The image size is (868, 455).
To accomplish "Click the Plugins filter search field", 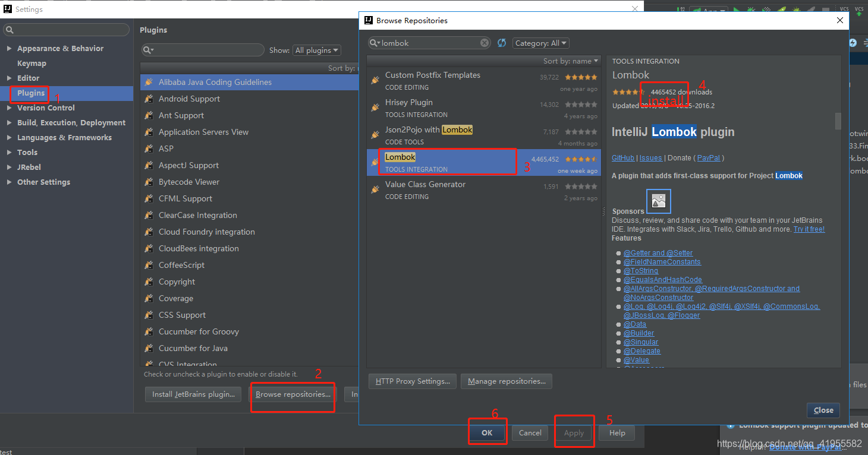I will click(203, 50).
